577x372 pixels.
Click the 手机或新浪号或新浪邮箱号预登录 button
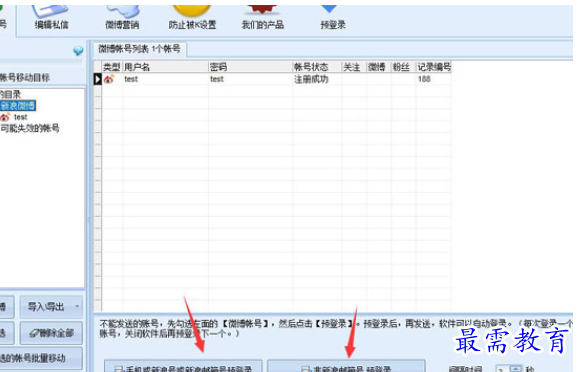pos(183,366)
